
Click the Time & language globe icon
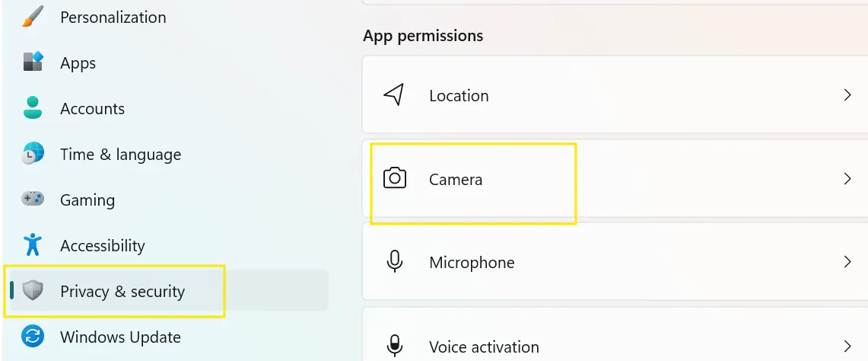click(33, 154)
